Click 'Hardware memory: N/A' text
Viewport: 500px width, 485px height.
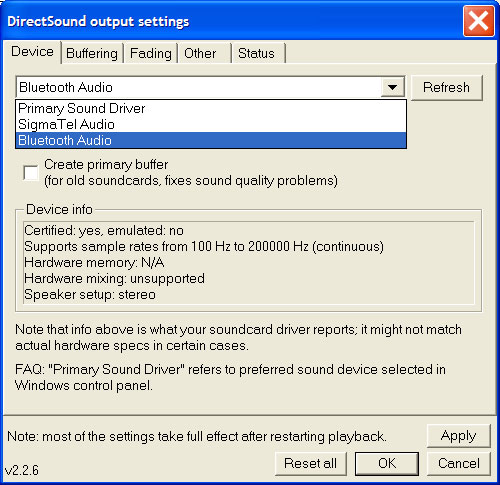[x=94, y=263]
